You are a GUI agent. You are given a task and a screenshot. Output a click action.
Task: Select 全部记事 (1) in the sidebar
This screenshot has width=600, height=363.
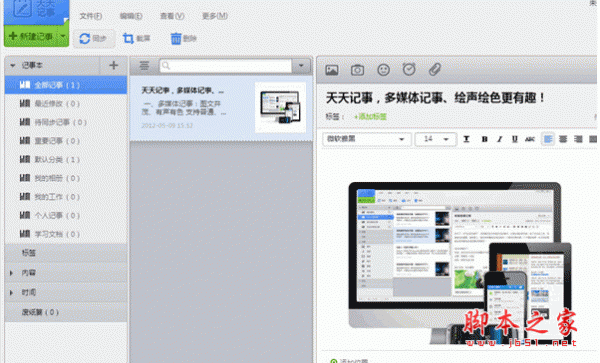[x=66, y=85]
